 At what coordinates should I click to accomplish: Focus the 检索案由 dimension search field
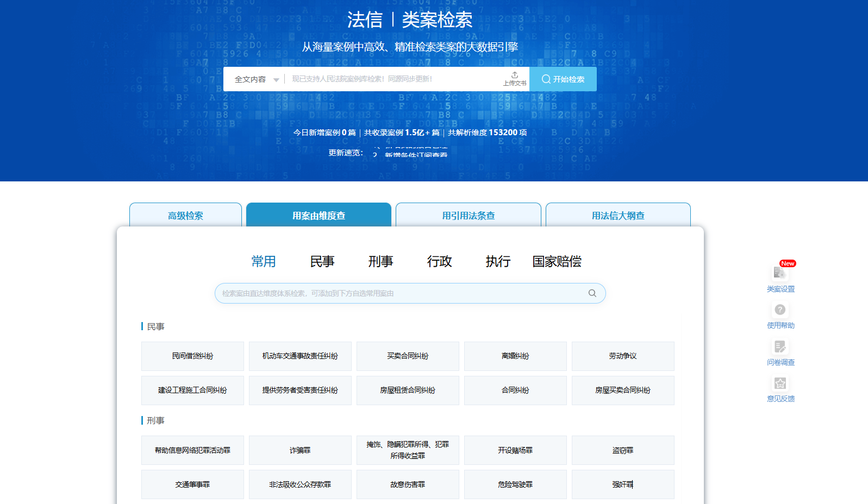pyautogui.click(x=410, y=293)
